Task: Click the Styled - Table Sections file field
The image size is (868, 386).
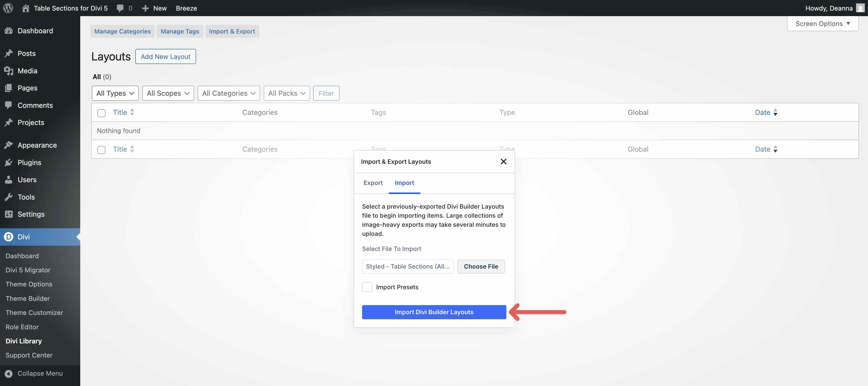Action: 408,266
